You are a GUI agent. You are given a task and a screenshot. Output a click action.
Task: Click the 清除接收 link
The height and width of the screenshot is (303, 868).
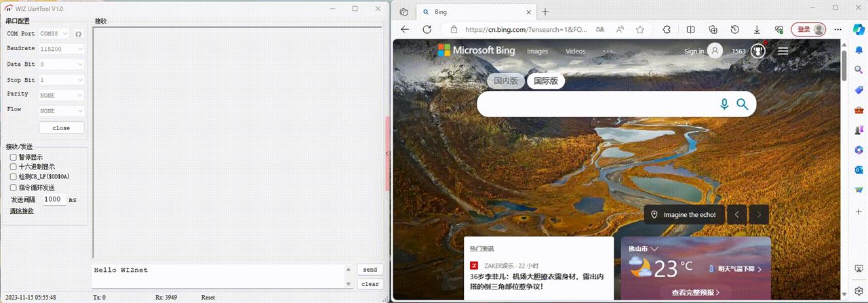tap(22, 211)
